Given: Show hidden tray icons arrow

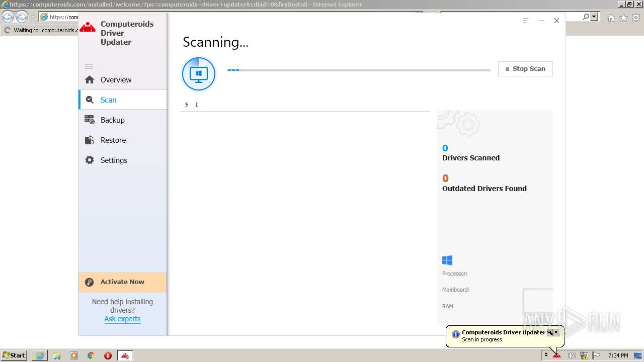Looking at the screenshot, I should [546, 355].
